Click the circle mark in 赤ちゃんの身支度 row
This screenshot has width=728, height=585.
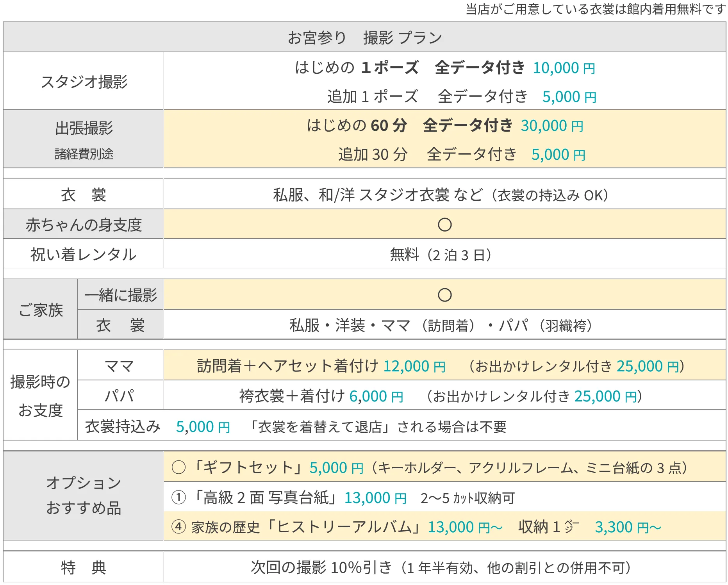pos(444,225)
